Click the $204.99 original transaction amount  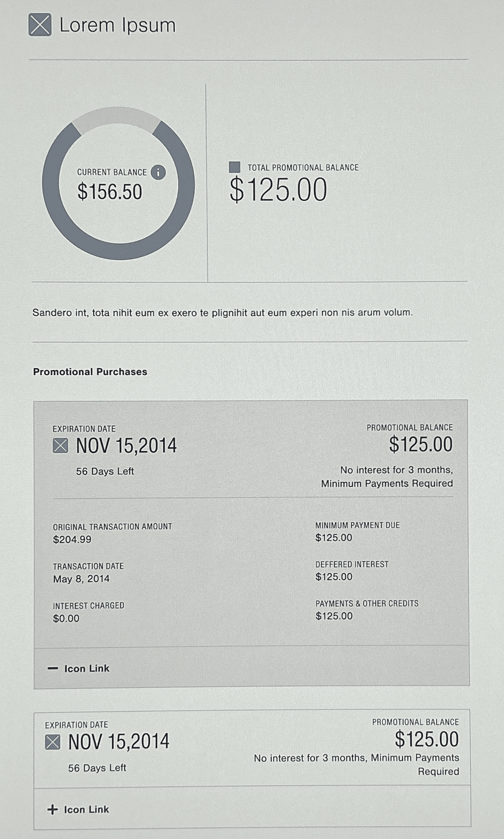click(72, 540)
